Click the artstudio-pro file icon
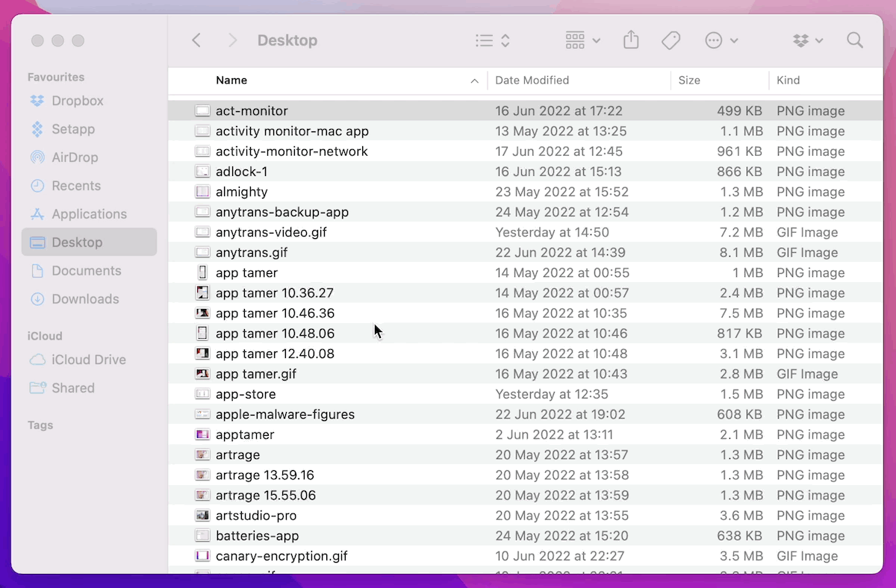This screenshot has width=896, height=588. (202, 516)
